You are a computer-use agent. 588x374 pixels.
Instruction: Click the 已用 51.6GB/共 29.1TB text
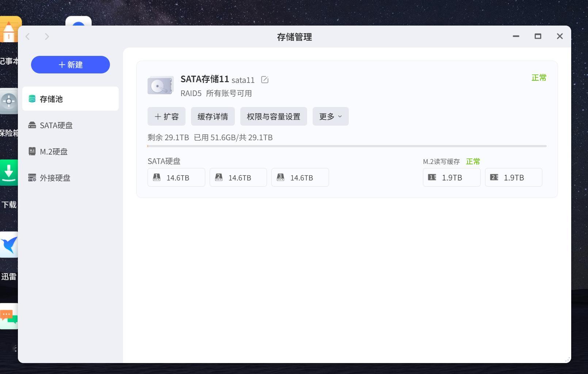point(233,137)
